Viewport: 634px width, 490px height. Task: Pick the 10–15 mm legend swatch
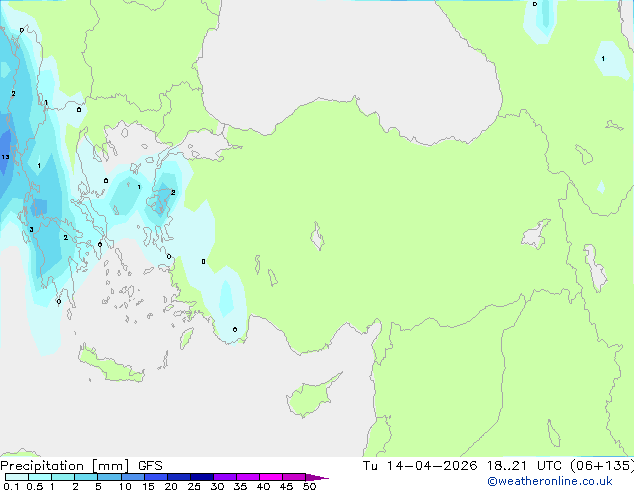pos(132,477)
